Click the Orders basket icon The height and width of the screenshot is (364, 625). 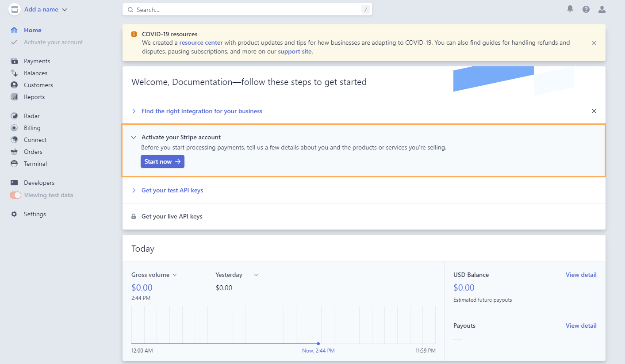(15, 152)
